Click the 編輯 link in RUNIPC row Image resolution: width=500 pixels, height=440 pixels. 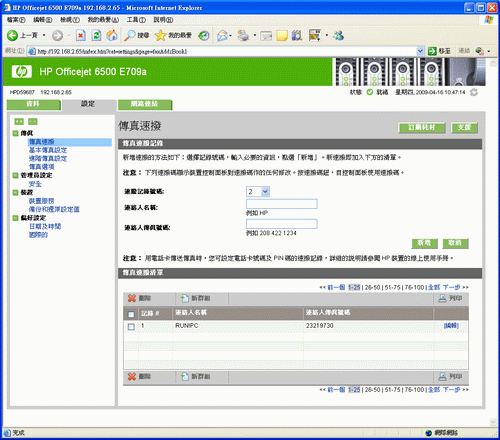451,326
